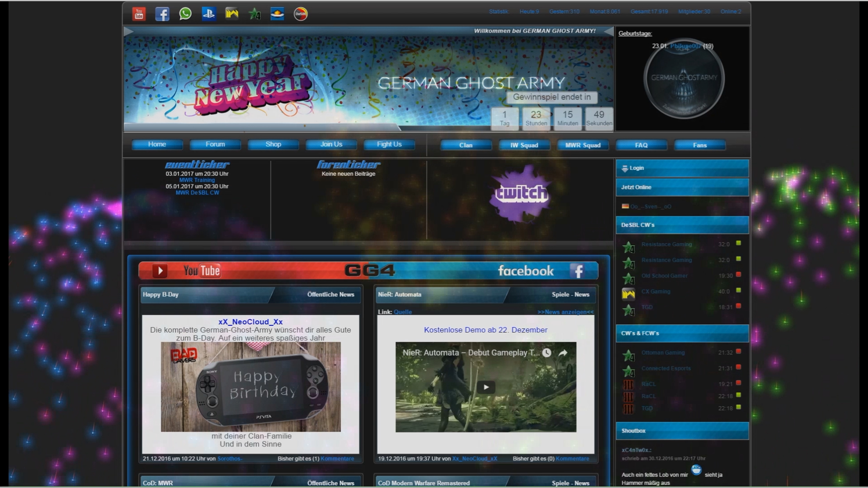Image resolution: width=868 pixels, height=488 pixels.
Task: Click the star icon next to Ottoman Gaming
Action: click(628, 356)
